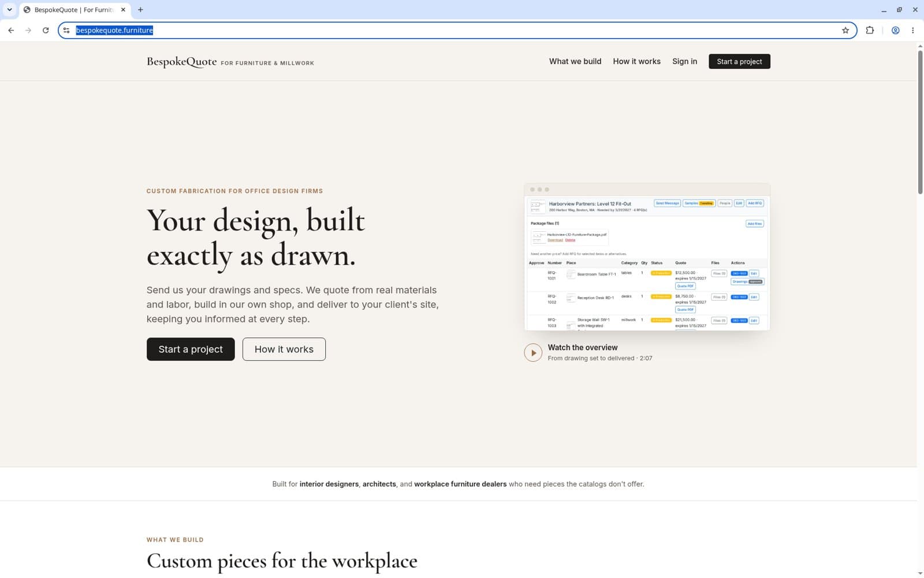Click the header Start a project button
924x578 pixels.
point(739,61)
